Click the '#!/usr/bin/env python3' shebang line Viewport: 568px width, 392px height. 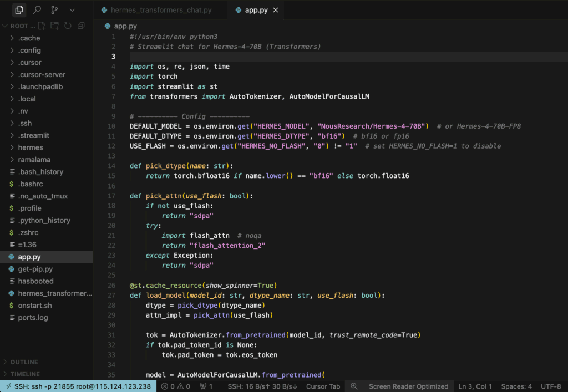(x=174, y=37)
